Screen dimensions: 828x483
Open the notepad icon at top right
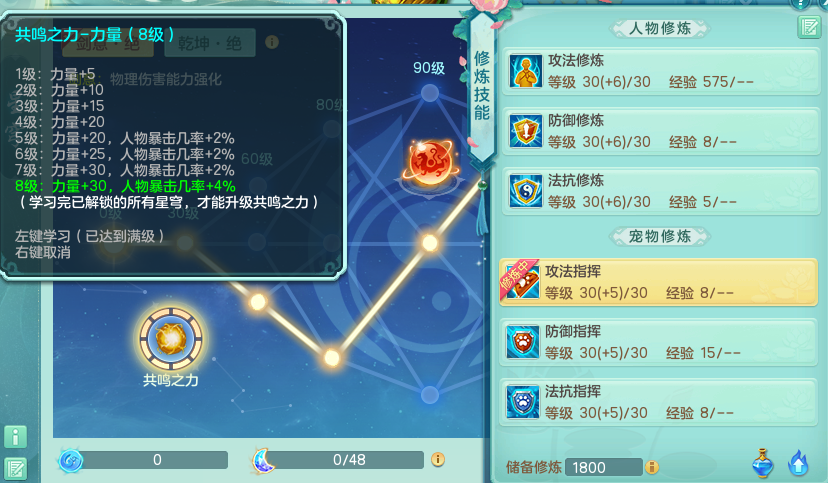point(809,26)
